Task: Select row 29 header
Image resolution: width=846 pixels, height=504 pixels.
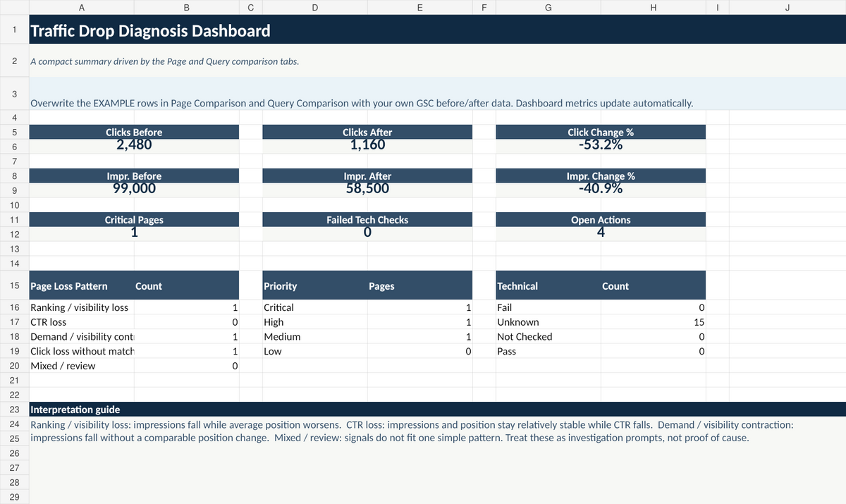Action: (x=14, y=497)
